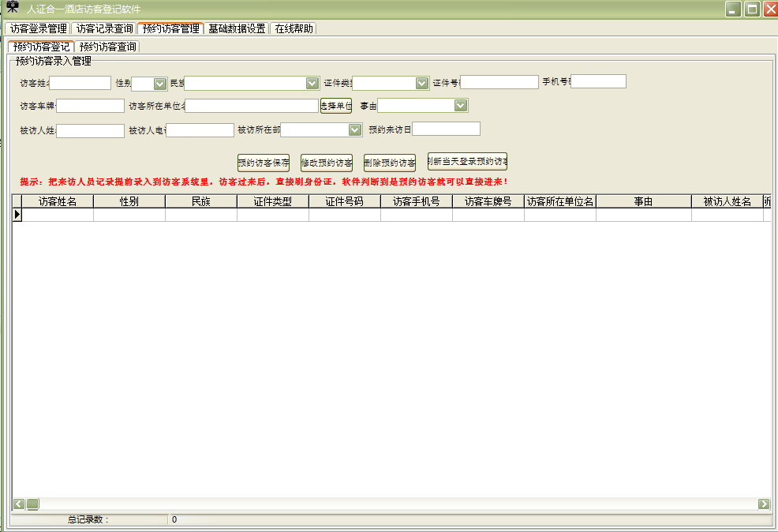Focus the 访客姓名 input field
The image size is (778, 532).
point(80,83)
